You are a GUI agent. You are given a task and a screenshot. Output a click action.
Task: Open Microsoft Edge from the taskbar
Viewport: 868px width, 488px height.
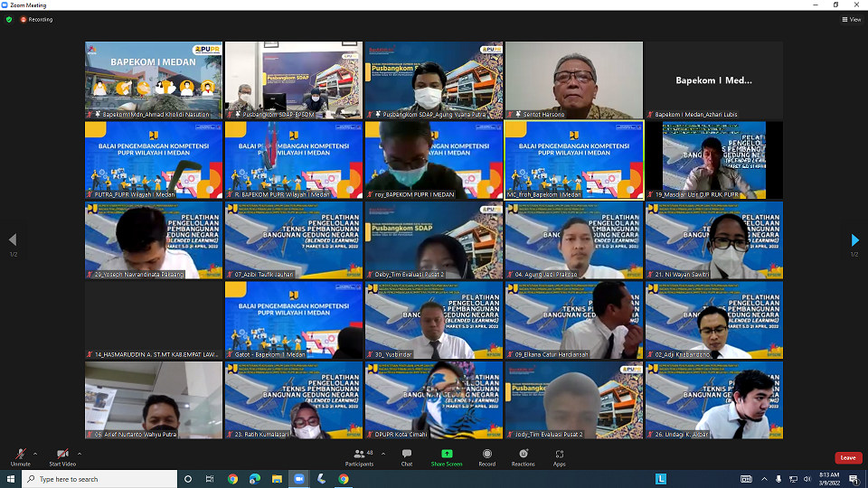tap(255, 479)
